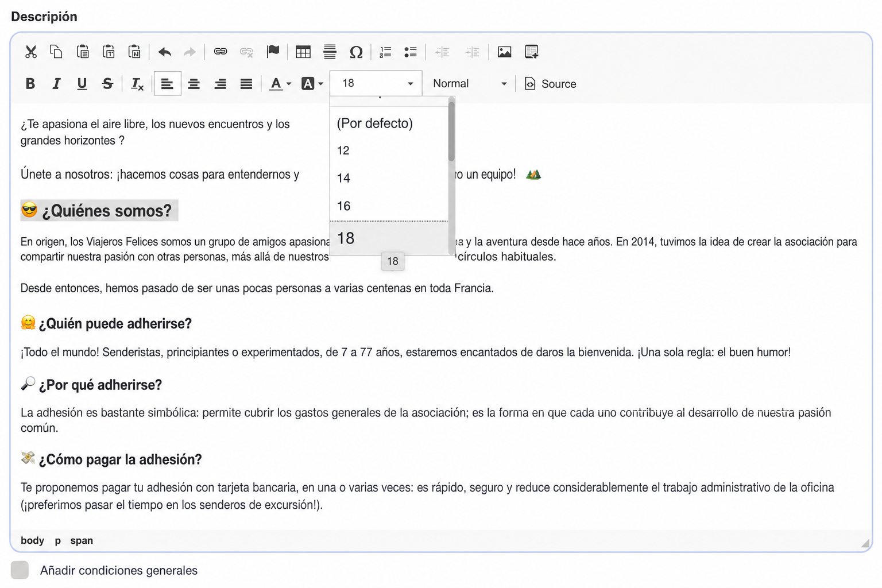This screenshot has height=588, width=882.
Task: Select the highlighted 18 size option
Action: (389, 238)
